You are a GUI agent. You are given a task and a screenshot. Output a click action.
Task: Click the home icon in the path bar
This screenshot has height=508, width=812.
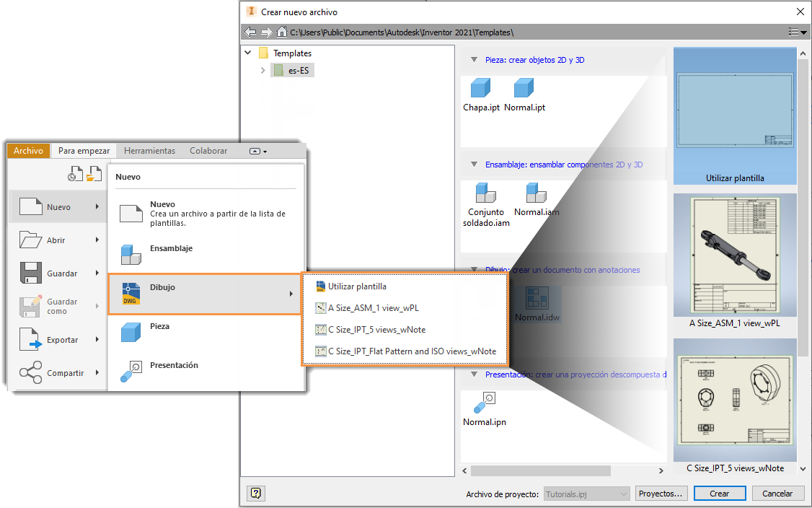[281, 32]
